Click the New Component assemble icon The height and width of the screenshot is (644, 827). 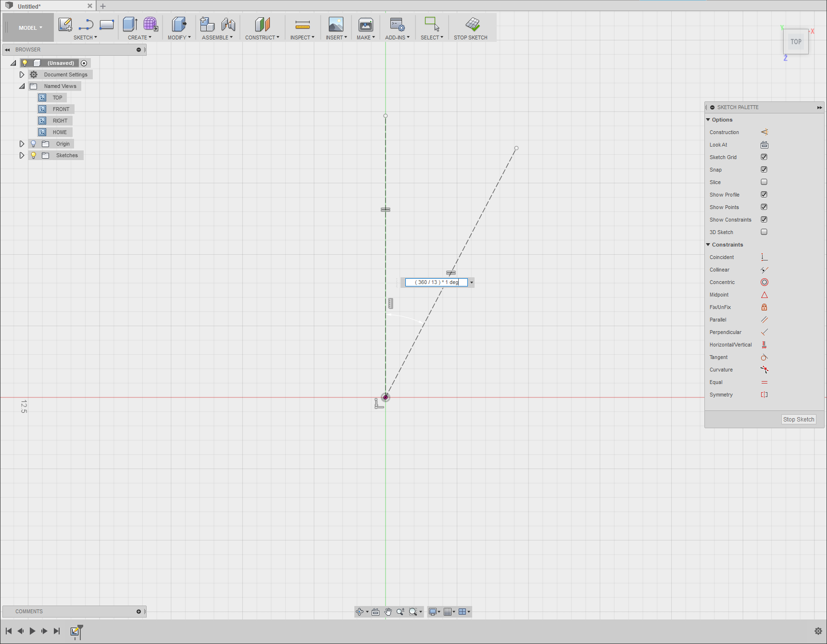[207, 24]
